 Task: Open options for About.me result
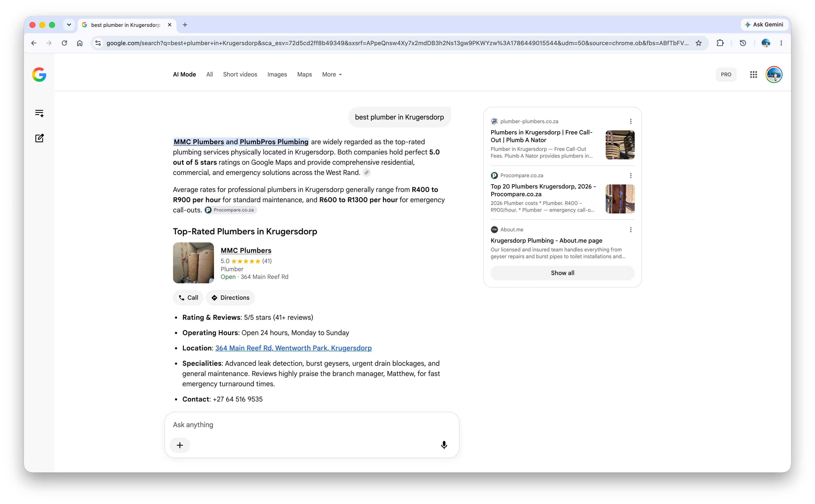click(631, 230)
